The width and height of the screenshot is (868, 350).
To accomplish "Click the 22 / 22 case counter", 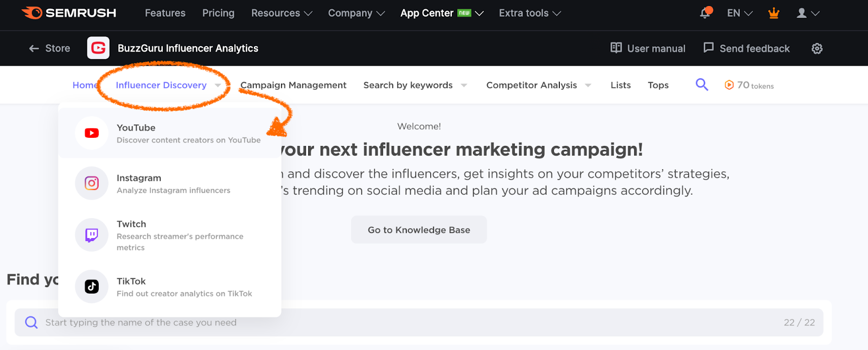I will tap(799, 322).
